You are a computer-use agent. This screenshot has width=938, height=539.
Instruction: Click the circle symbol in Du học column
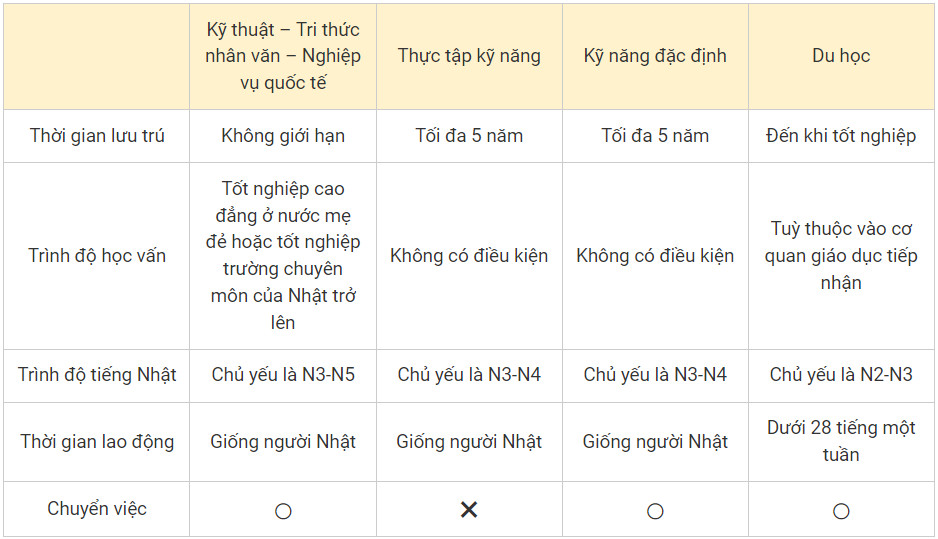tap(841, 511)
